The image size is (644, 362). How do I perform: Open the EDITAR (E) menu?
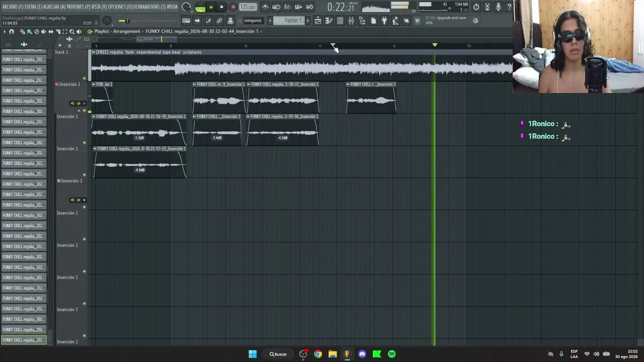(x=34, y=7)
